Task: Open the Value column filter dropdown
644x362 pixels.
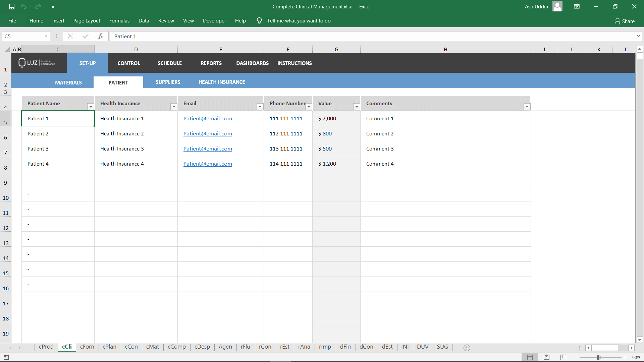Action: tap(357, 107)
